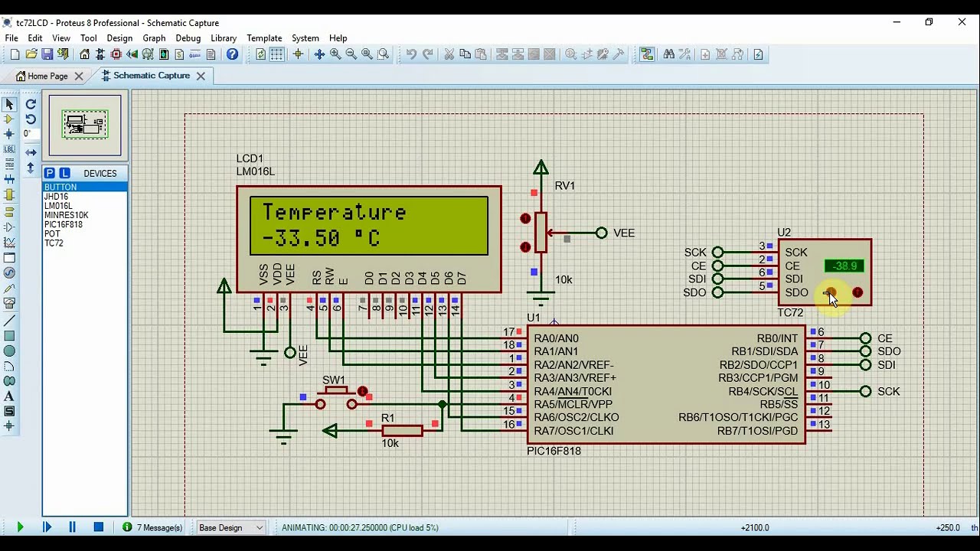The image size is (980, 551).
Task: Switch to the Home Page tab
Action: click(x=47, y=76)
